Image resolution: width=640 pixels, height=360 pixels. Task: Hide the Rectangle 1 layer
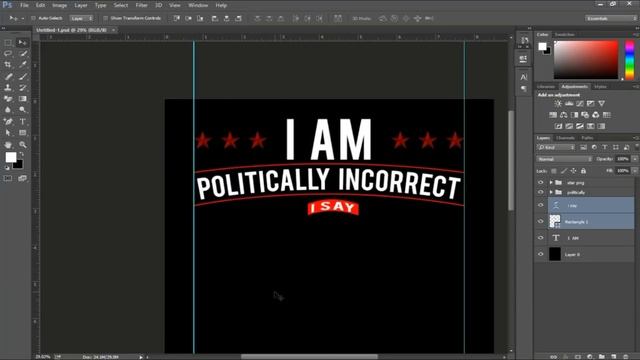click(x=541, y=222)
